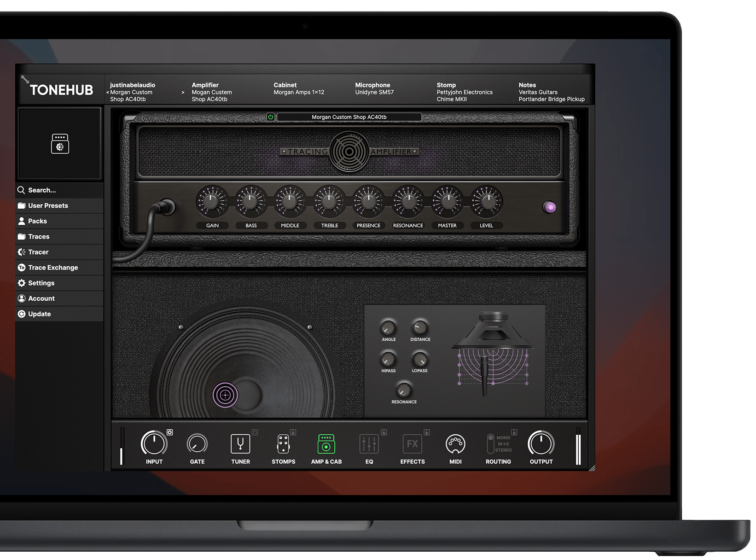The height and width of the screenshot is (560, 756).
Task: Click the window resize grip at bottom right
Action: 592,468
